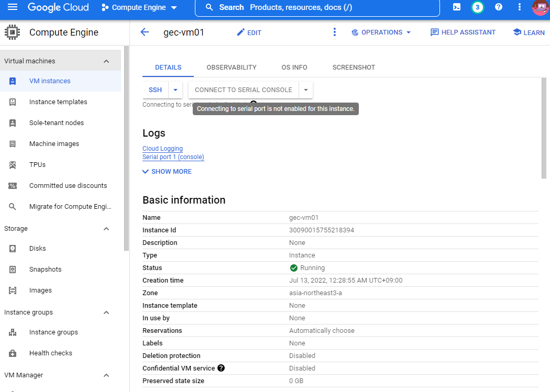550x392 pixels.
Task: Open the OPERATIONS dropdown
Action: tap(381, 32)
